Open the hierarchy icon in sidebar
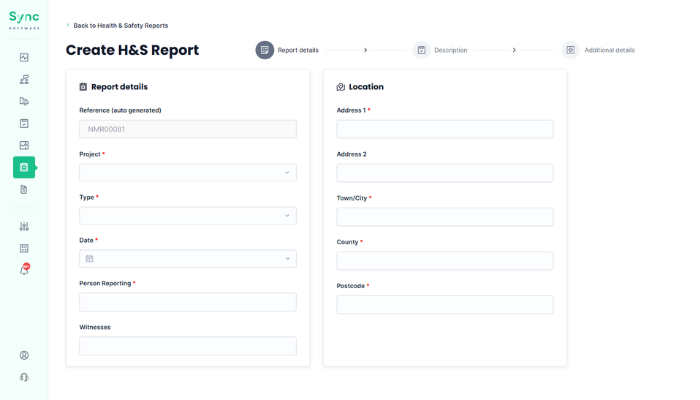 24,79
